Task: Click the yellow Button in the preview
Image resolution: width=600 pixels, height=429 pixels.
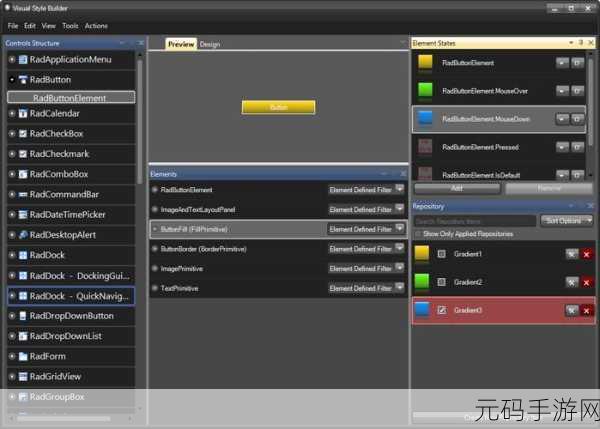Action: [279, 107]
